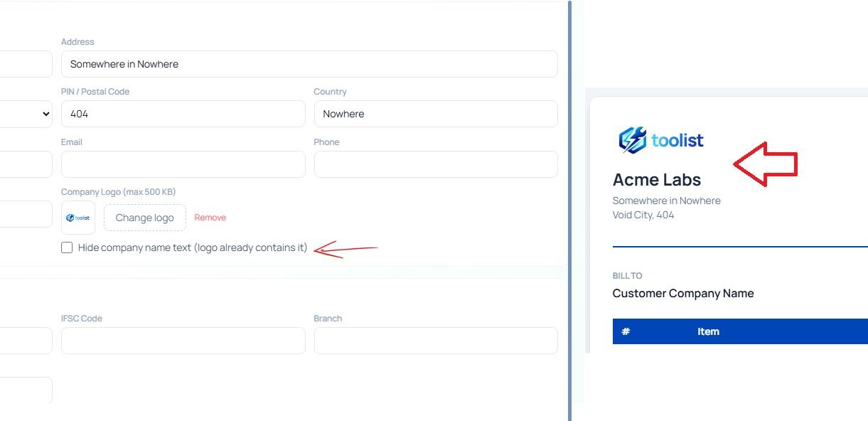Click the toolist logo in the invoice preview
This screenshot has height=421, width=868.
(659, 140)
